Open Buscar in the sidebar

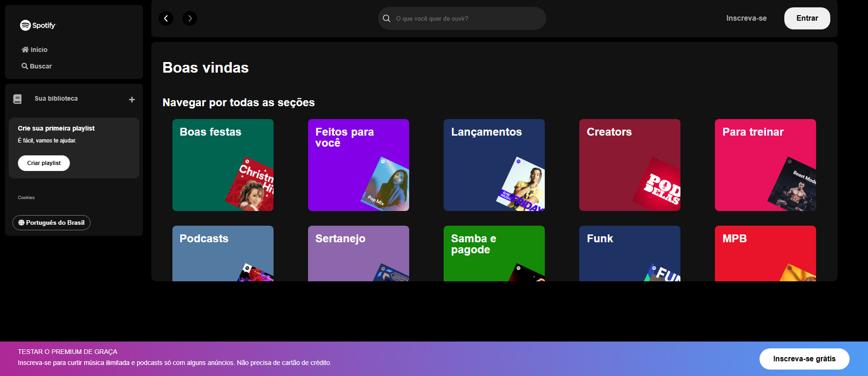(37, 66)
